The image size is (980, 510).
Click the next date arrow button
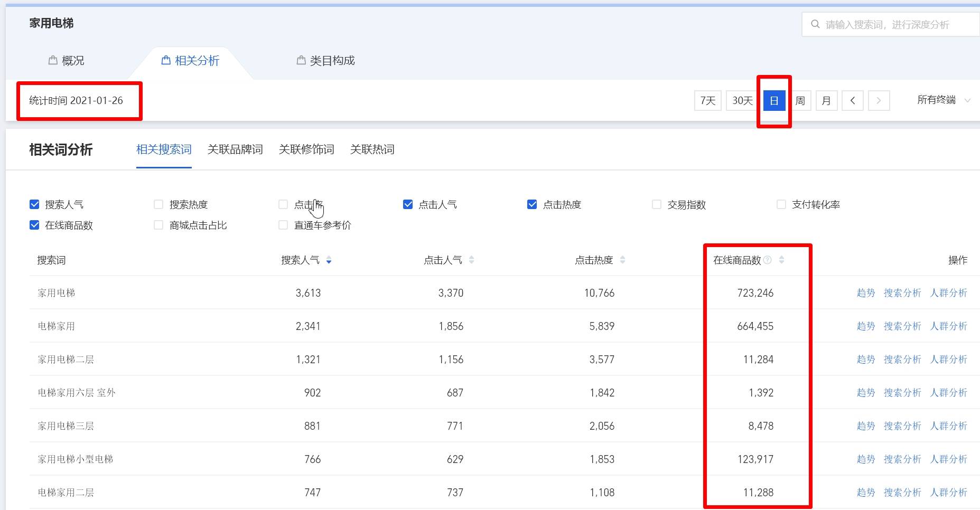click(879, 100)
